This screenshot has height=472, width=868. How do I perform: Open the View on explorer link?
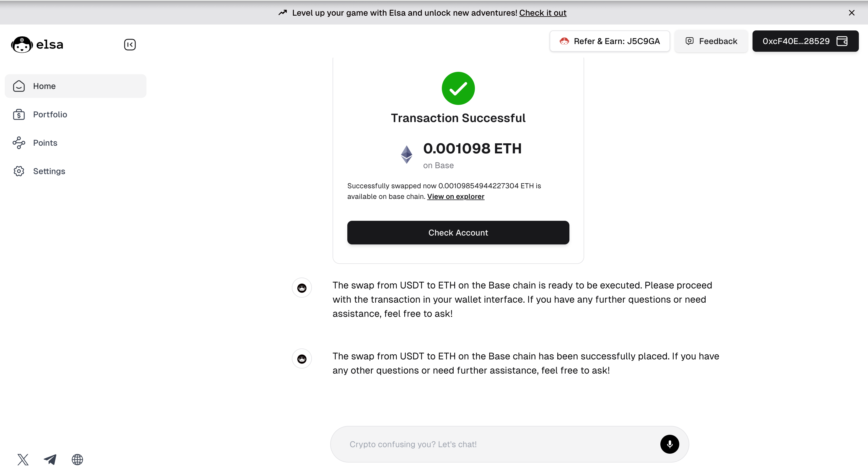click(456, 197)
